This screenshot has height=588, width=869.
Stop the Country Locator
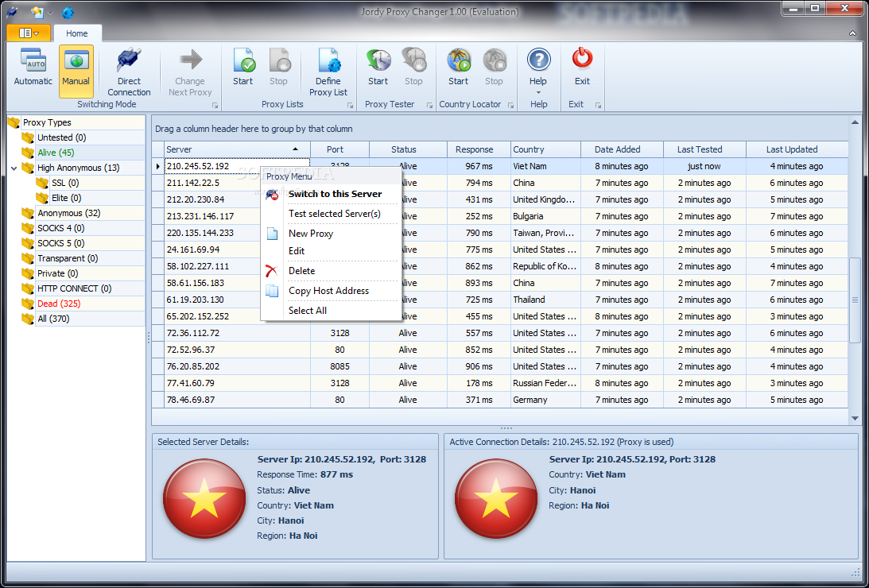(x=494, y=68)
